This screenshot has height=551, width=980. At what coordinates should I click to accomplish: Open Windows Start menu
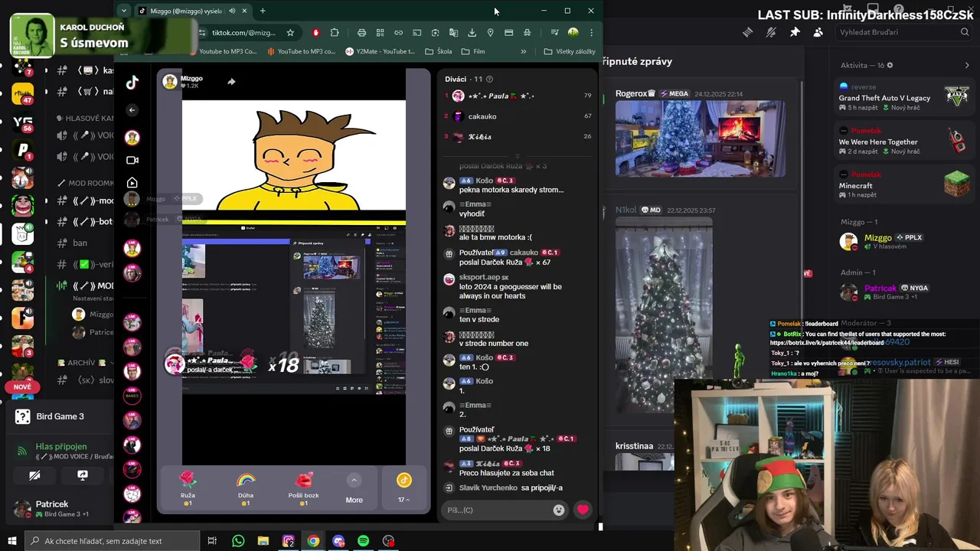pyautogui.click(x=11, y=541)
